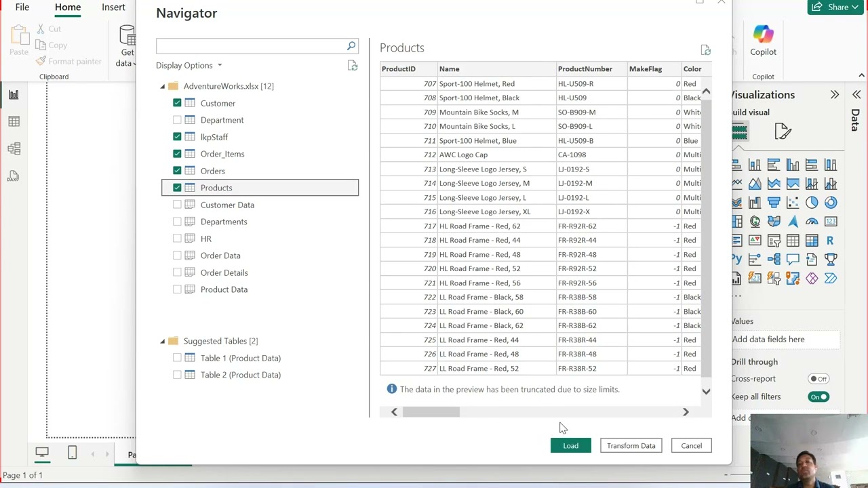Click cell AWC Logo Cap

(496, 155)
